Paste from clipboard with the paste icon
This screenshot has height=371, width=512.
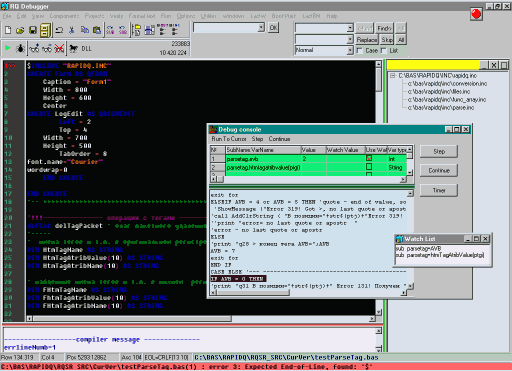97,30
